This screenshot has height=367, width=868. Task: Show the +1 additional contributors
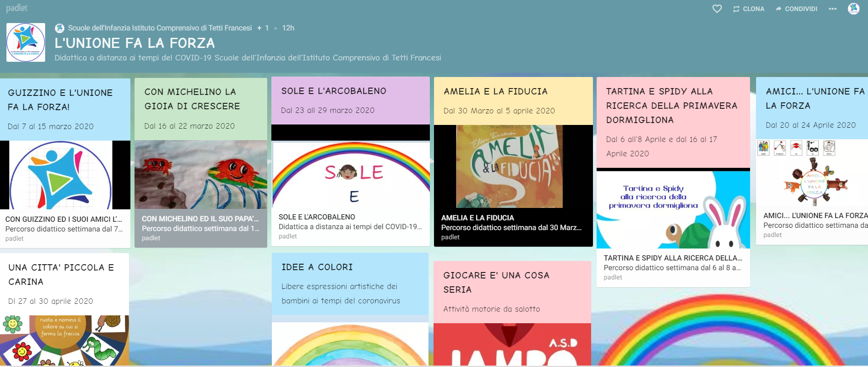[x=263, y=28]
